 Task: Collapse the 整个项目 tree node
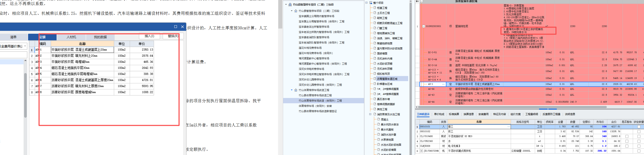(367, 3)
